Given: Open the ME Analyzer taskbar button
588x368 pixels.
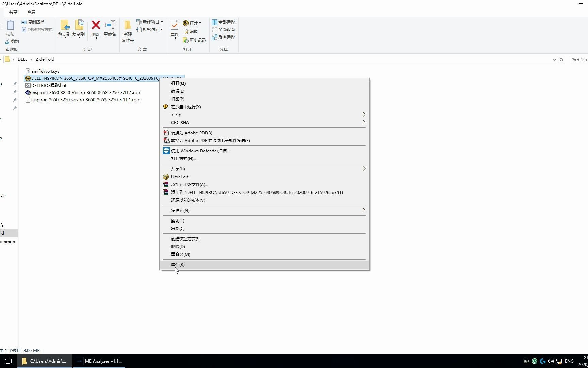Looking at the screenshot, I should pyautogui.click(x=99, y=361).
